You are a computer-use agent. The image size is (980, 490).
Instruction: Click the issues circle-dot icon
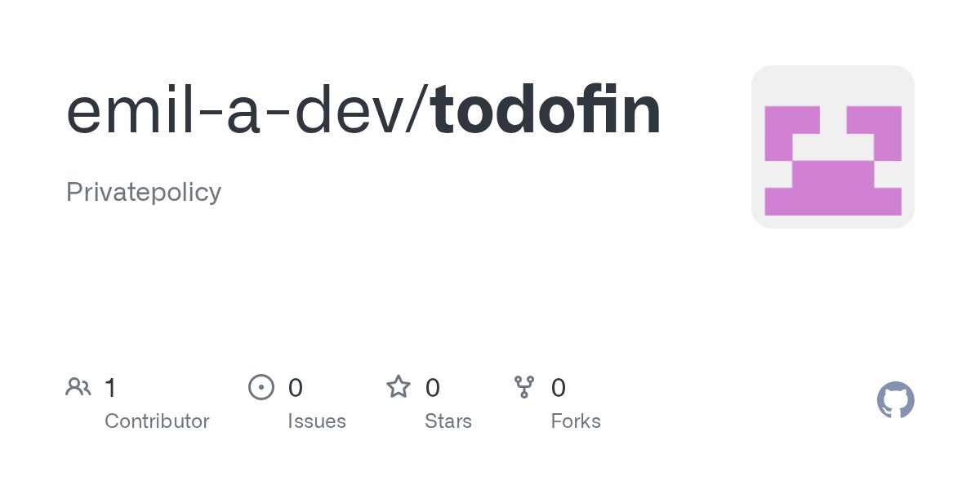[261, 386]
